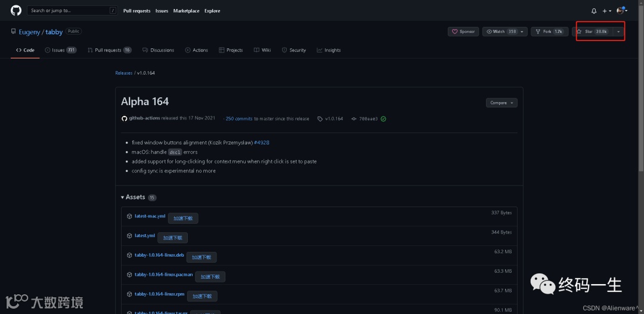Open the Actions tab

196,50
